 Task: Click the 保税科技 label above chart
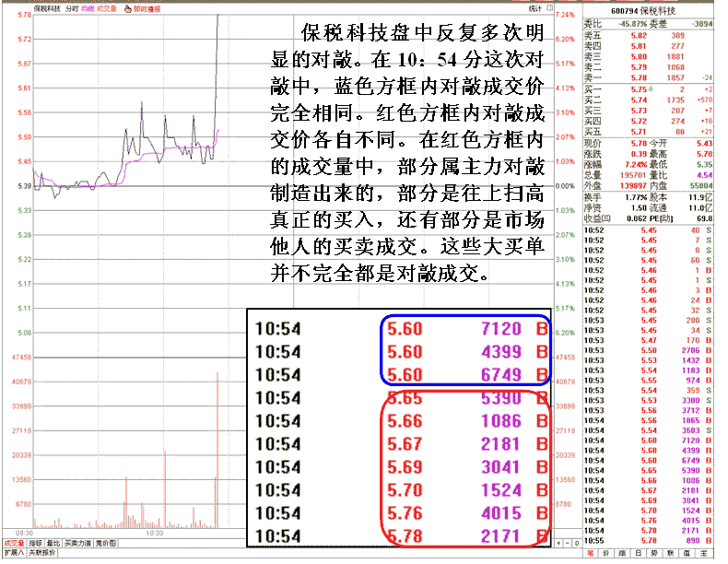(x=47, y=9)
